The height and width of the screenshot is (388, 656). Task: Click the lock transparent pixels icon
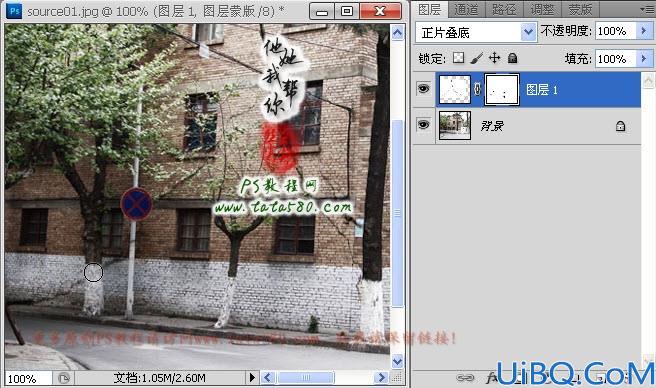pos(459,58)
